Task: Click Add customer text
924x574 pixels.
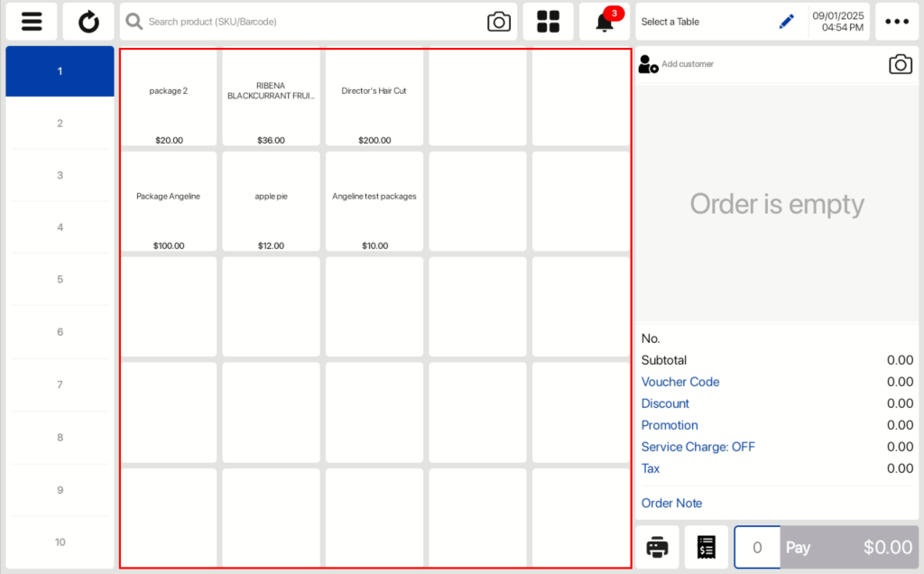Action: click(687, 64)
